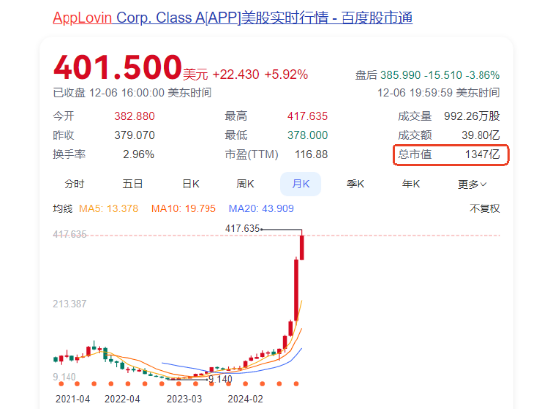Viewport: 550px width, 409px height.
Task: Click the 成交量 992.26万股 value
Action: (x=472, y=116)
